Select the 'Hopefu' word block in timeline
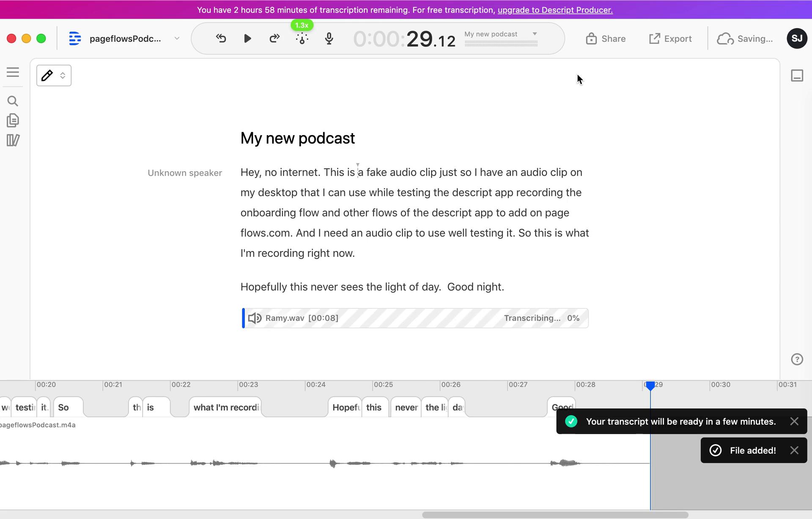This screenshot has height=519, width=812. click(345, 407)
